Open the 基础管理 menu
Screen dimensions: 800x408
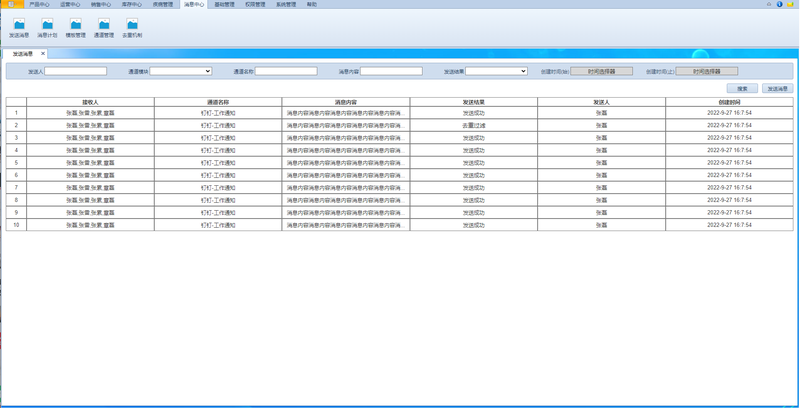[224, 4]
